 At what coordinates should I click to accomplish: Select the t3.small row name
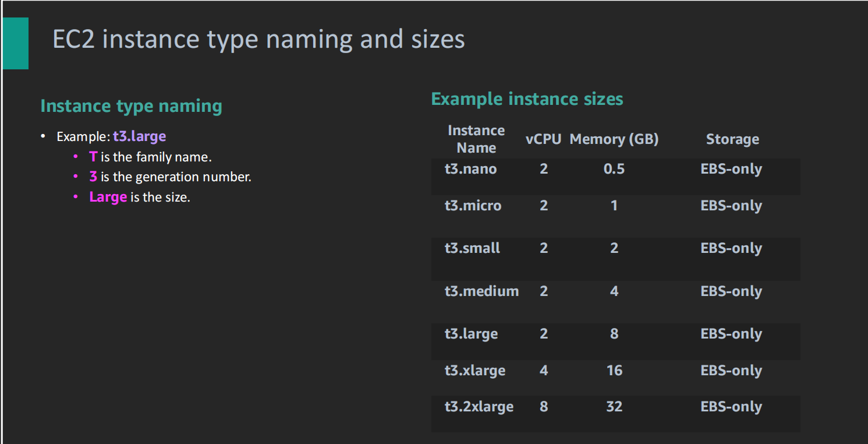coord(472,248)
